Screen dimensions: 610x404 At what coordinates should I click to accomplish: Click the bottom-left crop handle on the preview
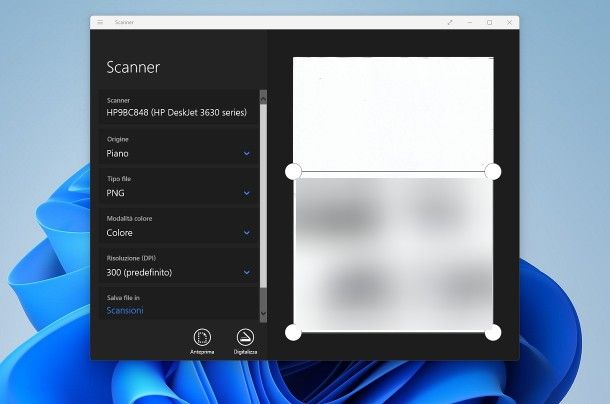tap(293, 333)
